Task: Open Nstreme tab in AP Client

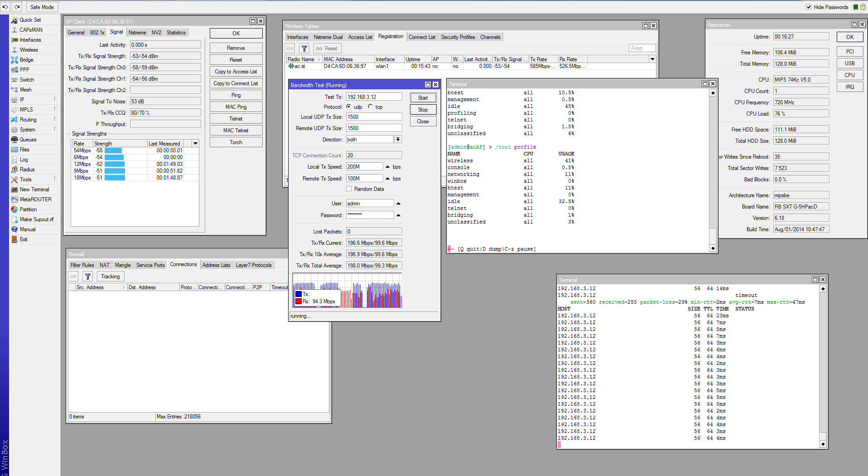Action: [137, 33]
